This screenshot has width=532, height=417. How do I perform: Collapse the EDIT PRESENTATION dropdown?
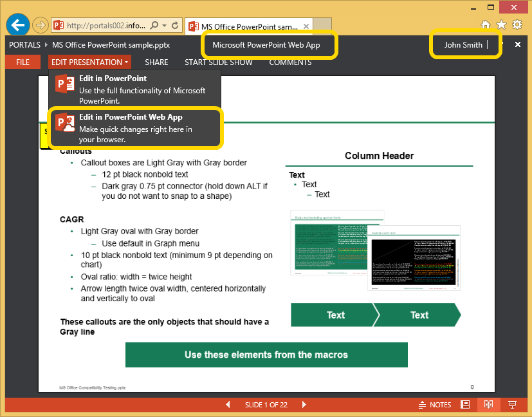89,62
